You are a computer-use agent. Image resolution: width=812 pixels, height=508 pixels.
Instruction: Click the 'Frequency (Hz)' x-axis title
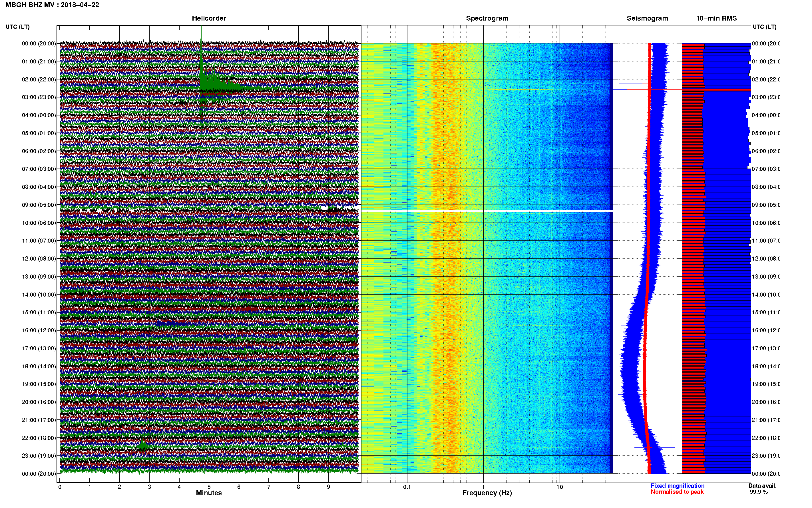coord(487,493)
